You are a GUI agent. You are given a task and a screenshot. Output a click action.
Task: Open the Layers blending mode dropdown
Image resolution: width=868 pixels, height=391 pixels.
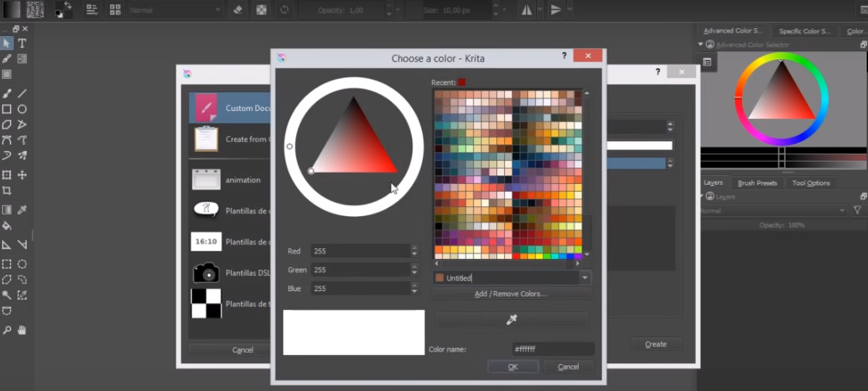(x=774, y=211)
